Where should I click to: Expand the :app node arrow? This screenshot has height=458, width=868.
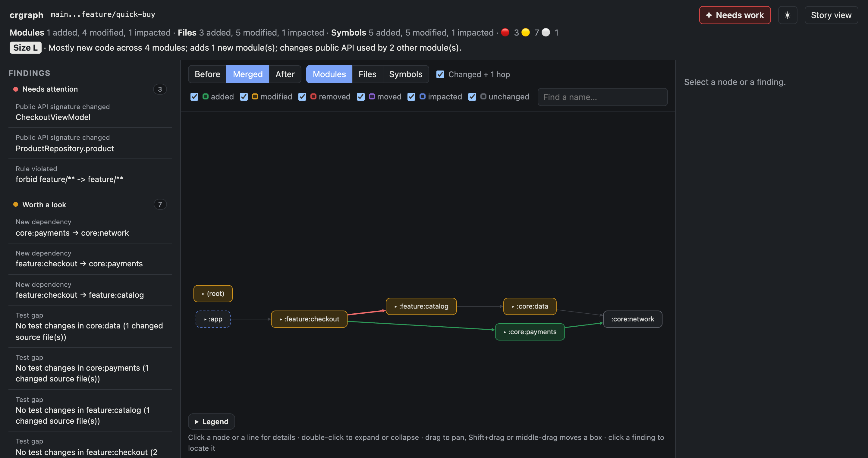[x=205, y=319]
